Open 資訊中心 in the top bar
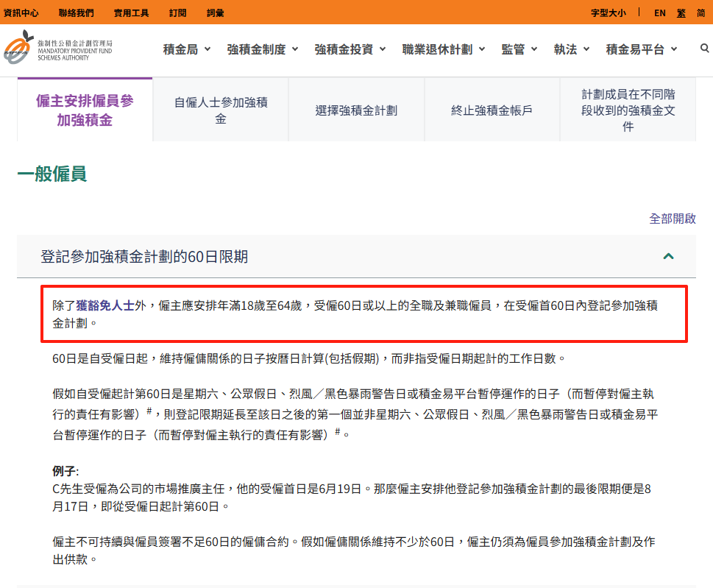 click(21, 13)
